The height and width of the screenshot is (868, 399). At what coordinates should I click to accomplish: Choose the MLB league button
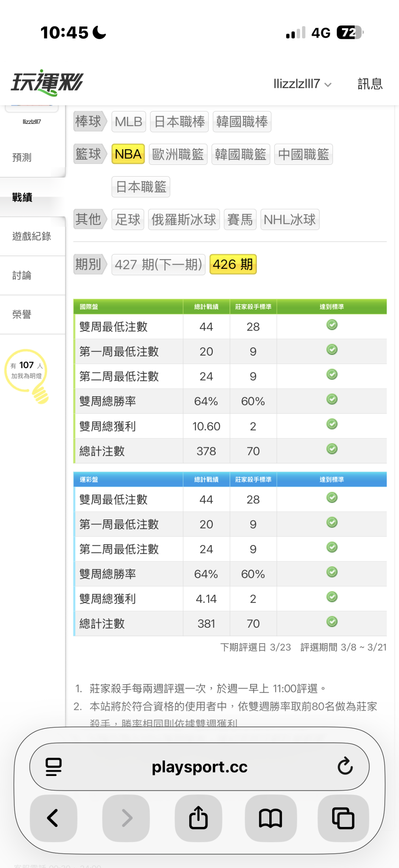[129, 122]
